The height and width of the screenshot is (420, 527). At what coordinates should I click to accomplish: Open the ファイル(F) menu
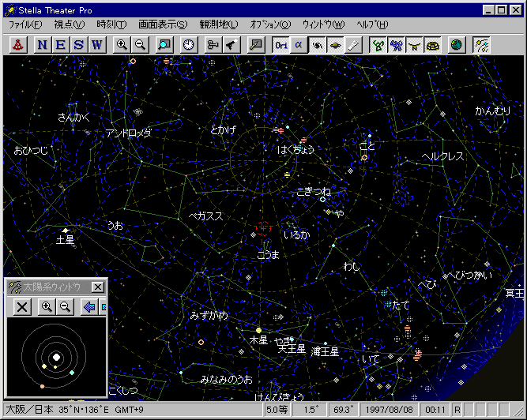click(x=25, y=24)
